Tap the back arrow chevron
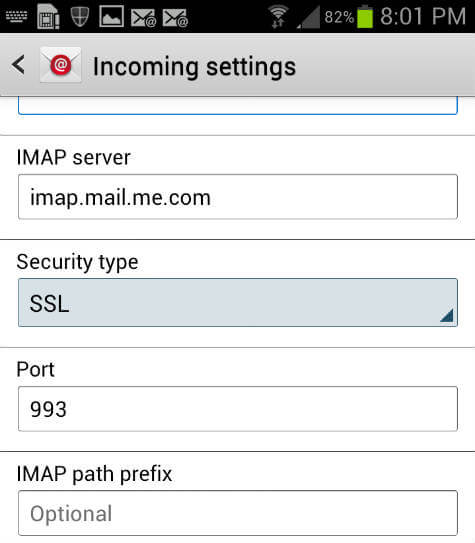The image size is (475, 543). click(x=18, y=65)
